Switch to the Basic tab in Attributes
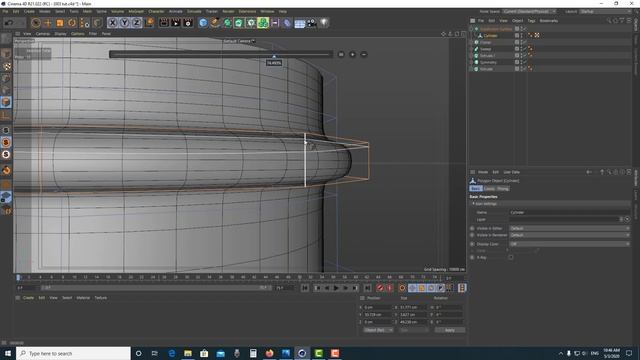 pyautogui.click(x=476, y=189)
